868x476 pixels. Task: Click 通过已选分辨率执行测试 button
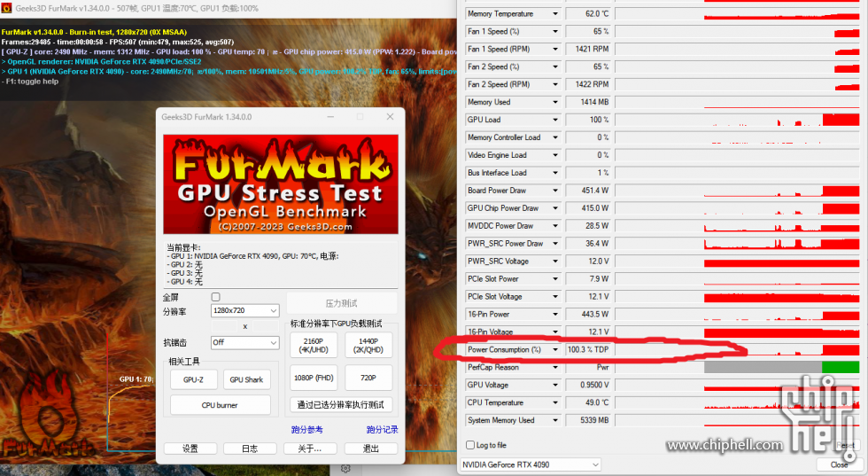point(340,405)
